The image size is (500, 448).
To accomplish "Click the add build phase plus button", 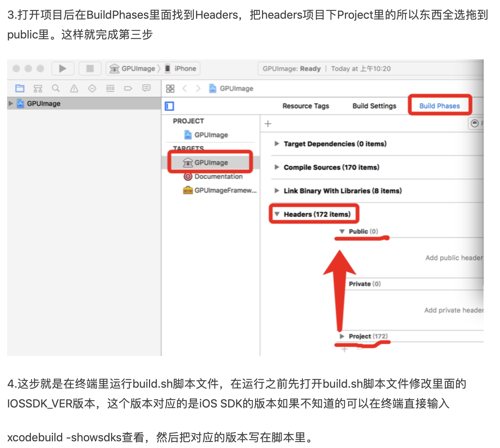I will click(268, 123).
